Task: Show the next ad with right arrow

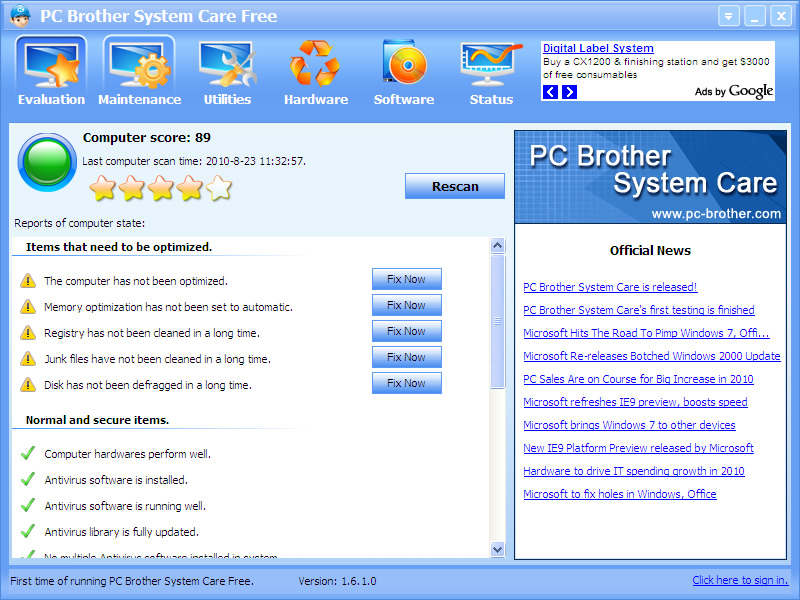Action: tap(569, 92)
